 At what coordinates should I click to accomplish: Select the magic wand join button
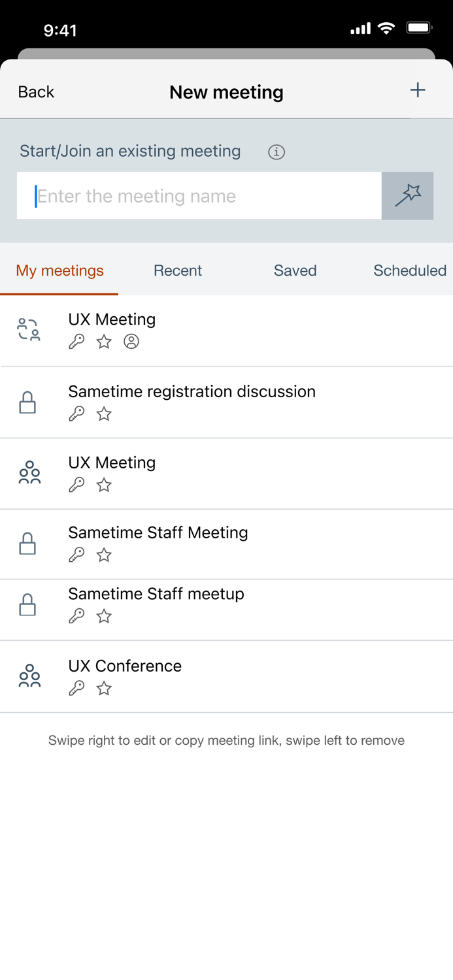pyautogui.click(x=407, y=195)
